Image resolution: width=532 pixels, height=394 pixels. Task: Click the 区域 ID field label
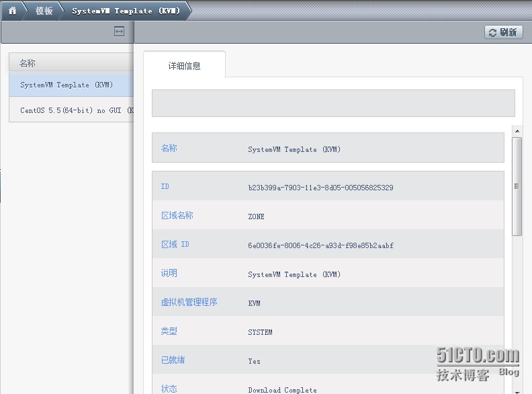point(175,244)
